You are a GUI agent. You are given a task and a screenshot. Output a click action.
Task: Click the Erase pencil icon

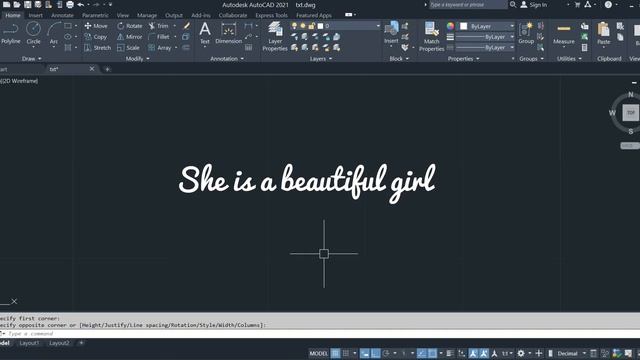click(x=187, y=26)
